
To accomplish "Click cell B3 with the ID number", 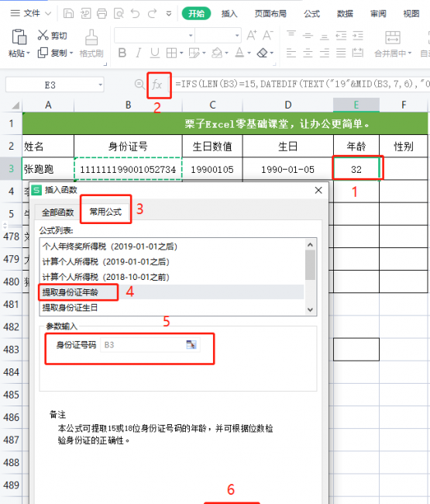I will point(128,169).
